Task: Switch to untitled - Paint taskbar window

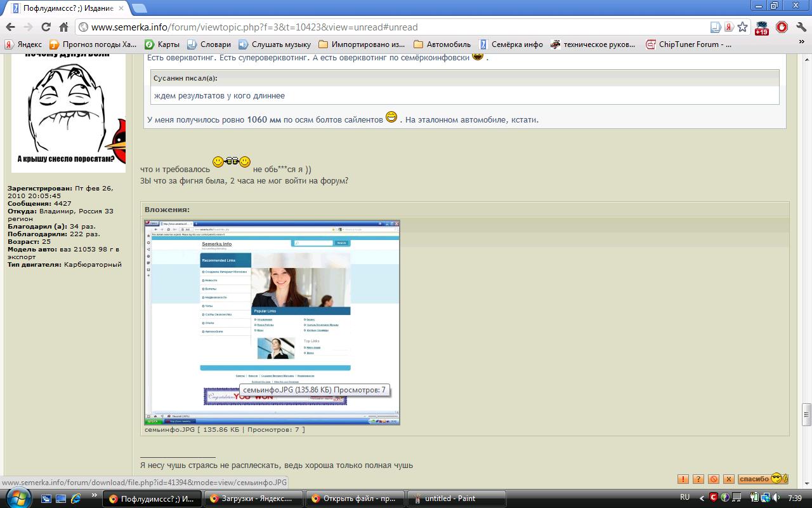Action: coord(456,498)
